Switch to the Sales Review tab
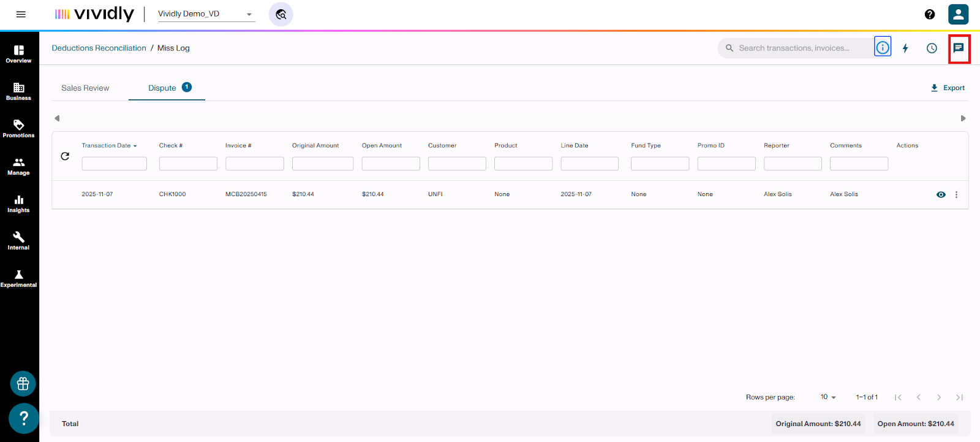The image size is (980, 442). tap(85, 88)
